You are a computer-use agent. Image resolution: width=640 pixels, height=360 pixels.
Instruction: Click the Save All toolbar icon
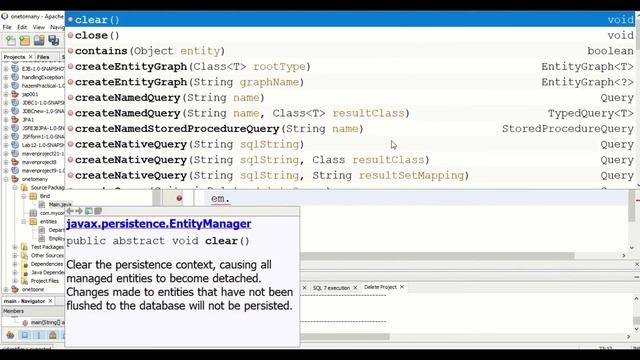(x=53, y=40)
